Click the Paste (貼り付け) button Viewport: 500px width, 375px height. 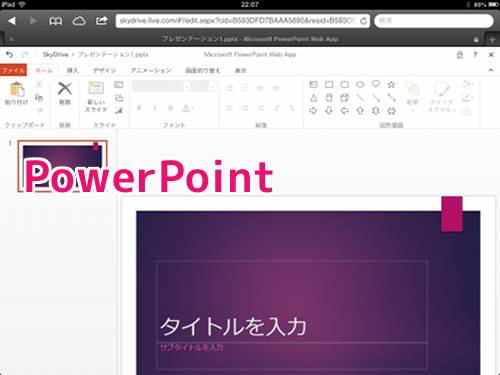click(x=17, y=94)
